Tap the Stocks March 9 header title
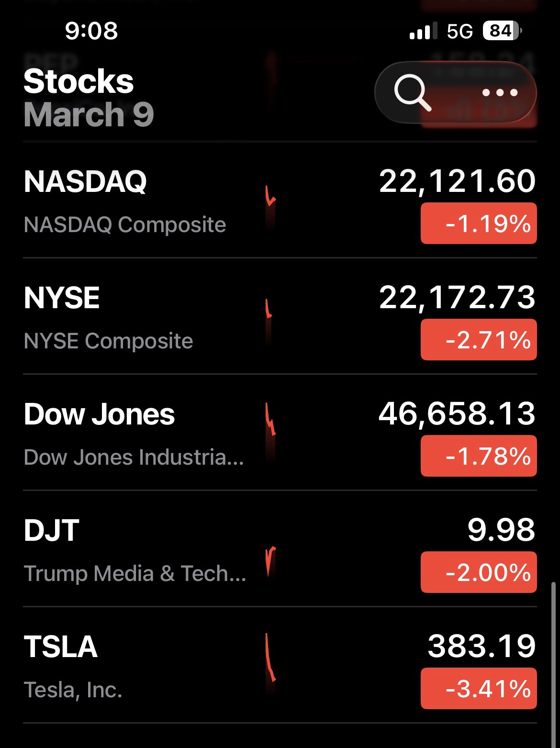Screen dimensions: 560x748 pyautogui.click(x=89, y=98)
